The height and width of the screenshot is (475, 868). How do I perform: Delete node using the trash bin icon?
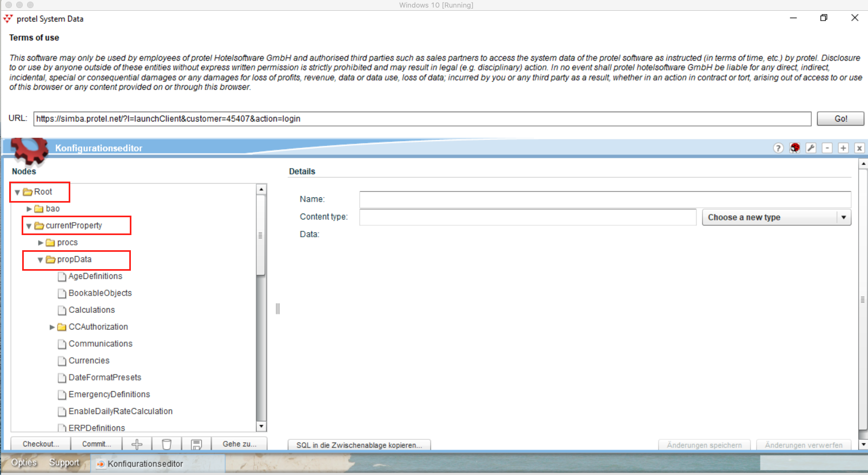click(167, 444)
